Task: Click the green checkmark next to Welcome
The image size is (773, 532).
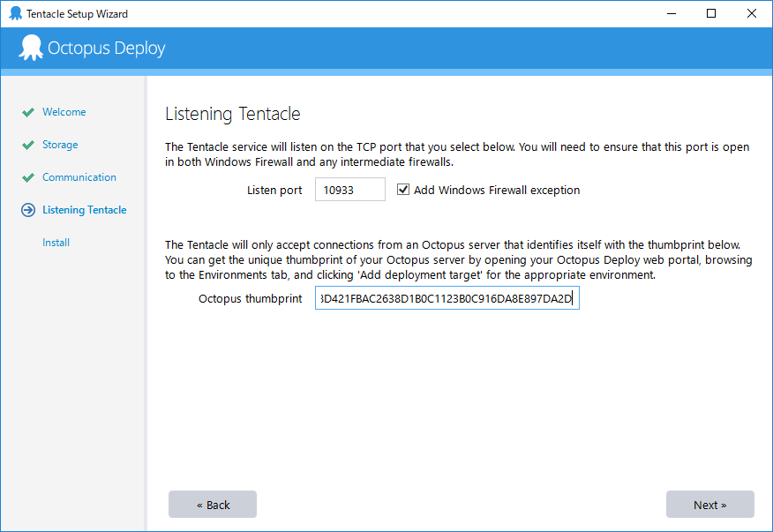Action: click(x=28, y=112)
